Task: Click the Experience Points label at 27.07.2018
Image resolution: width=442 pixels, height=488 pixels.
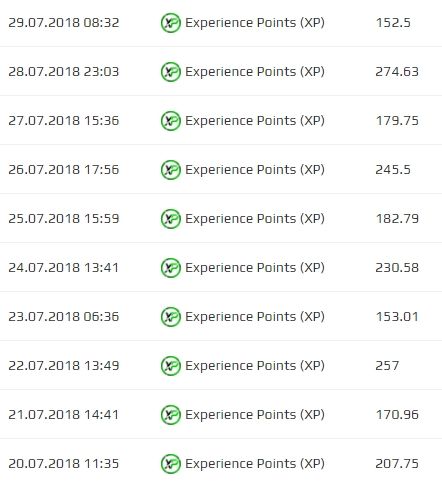Action: tap(255, 121)
